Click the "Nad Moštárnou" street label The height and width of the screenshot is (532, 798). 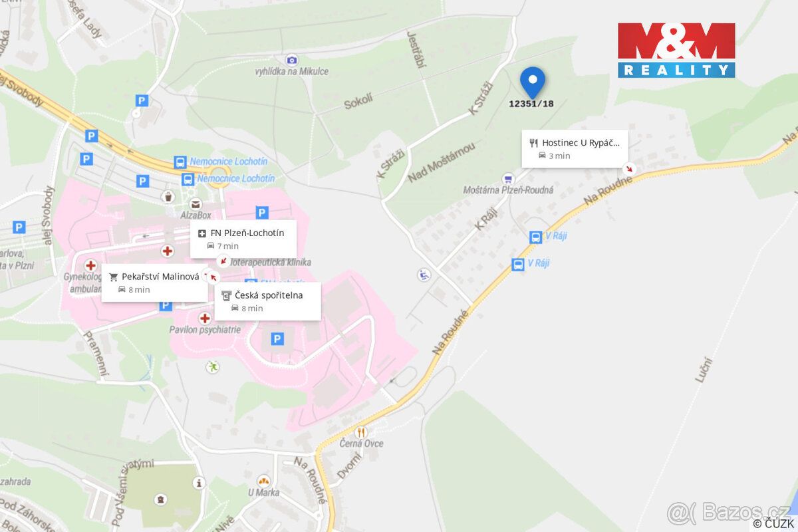(442, 163)
